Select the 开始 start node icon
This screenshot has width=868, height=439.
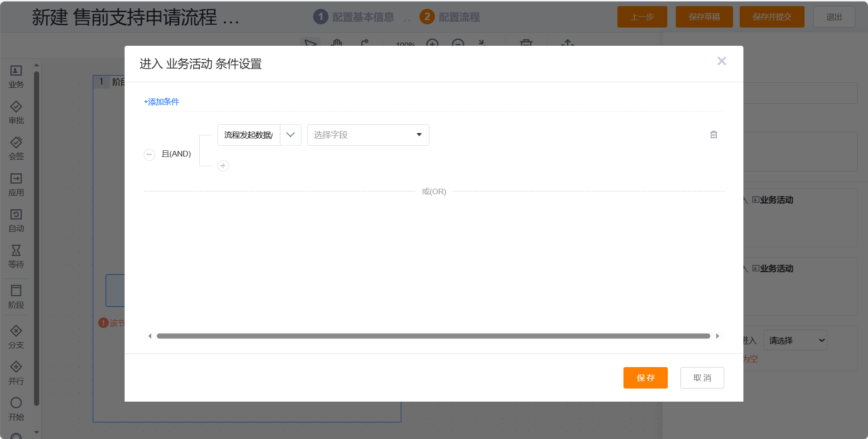click(16, 403)
